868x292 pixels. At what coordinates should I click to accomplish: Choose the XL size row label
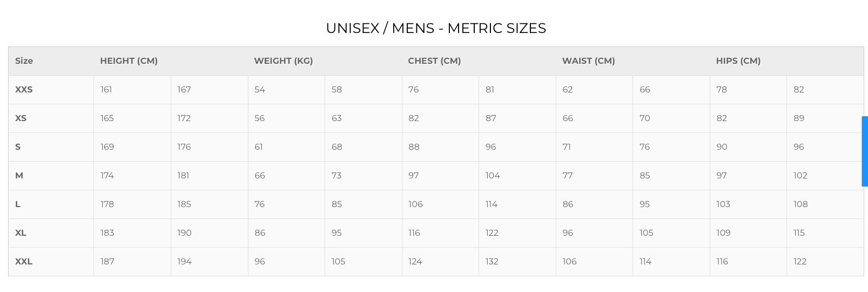click(x=21, y=233)
